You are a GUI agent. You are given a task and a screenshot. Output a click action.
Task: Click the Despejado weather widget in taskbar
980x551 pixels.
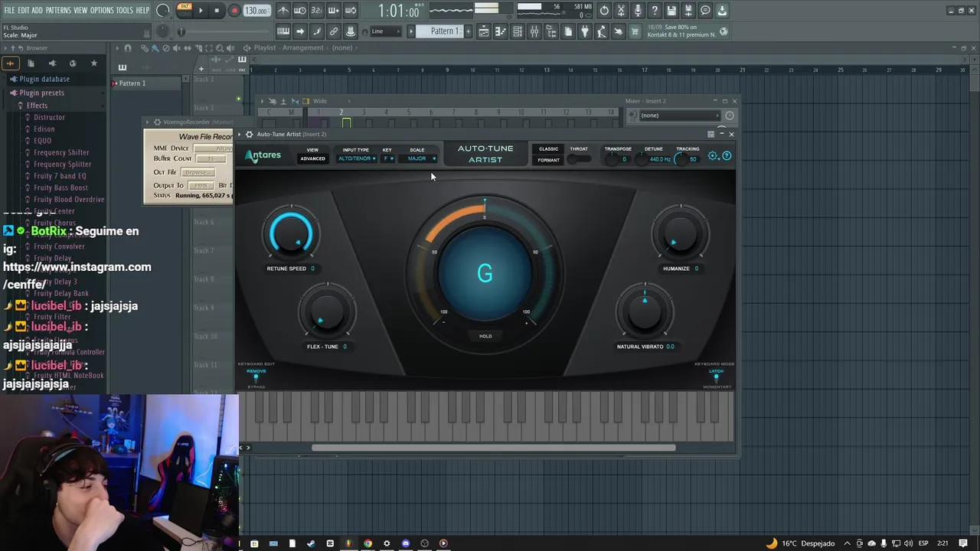(x=801, y=543)
